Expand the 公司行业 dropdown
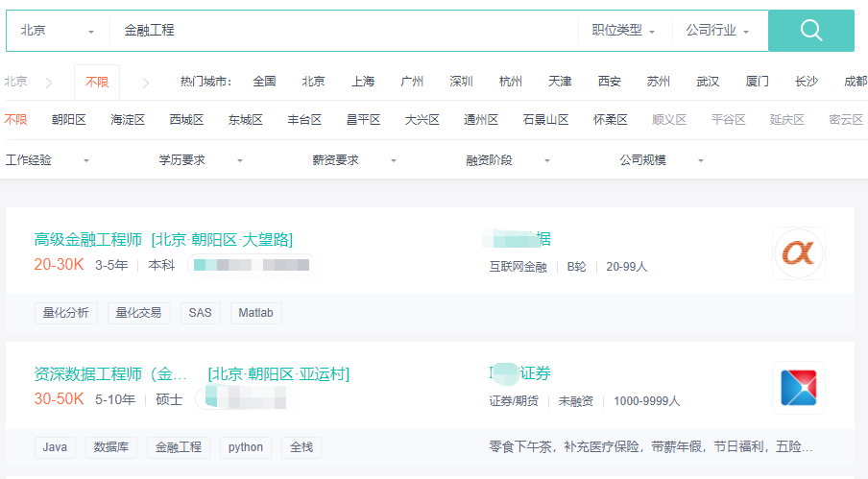Image resolution: width=868 pixels, height=479 pixels. pyautogui.click(x=716, y=31)
